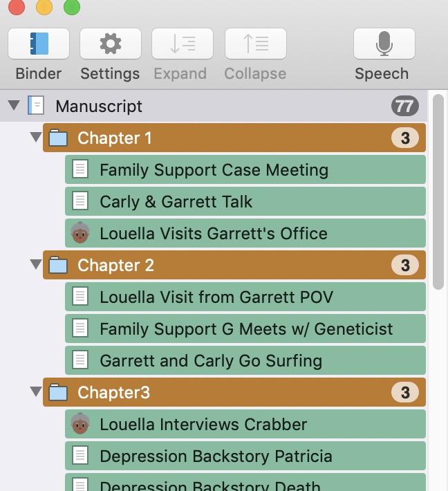Click Louella avatar icon on Interviews Crabber row
Viewport: 448px width, 491px height.
tap(80, 423)
